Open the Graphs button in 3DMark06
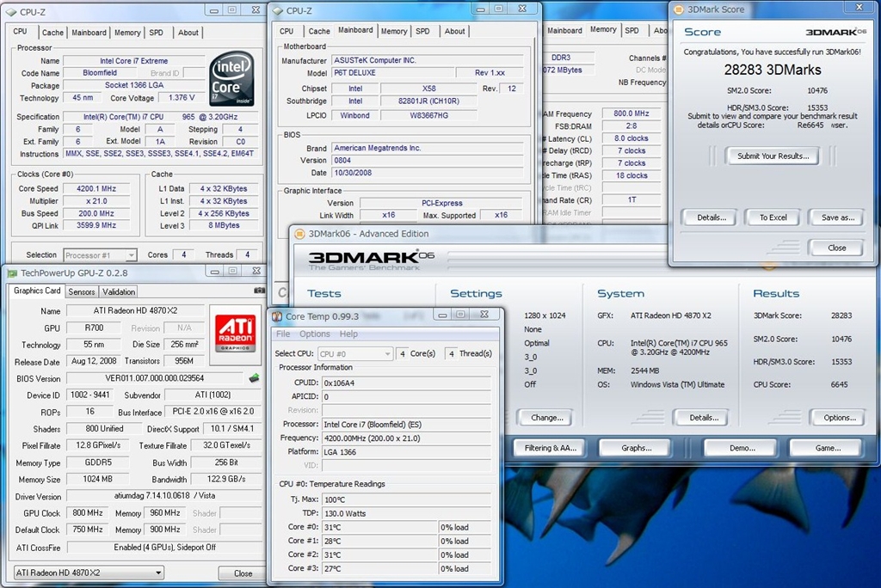The height and width of the screenshot is (588, 881). (x=636, y=448)
